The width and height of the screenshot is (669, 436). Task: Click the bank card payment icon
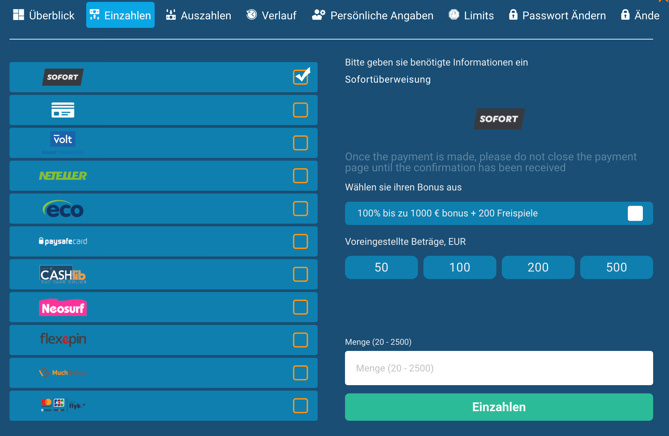[x=63, y=110]
